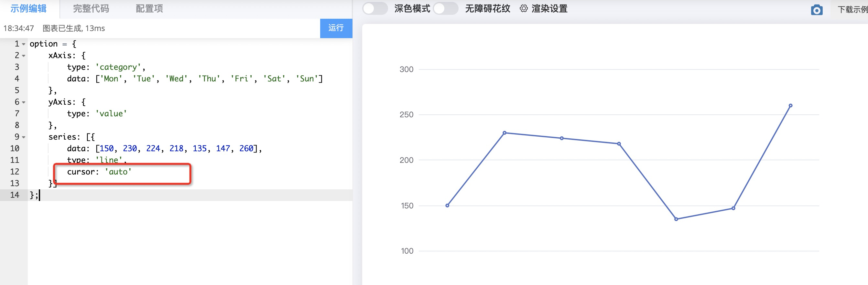Click the 渲染设置 label
This screenshot has height=285, width=868.
coord(549,8)
